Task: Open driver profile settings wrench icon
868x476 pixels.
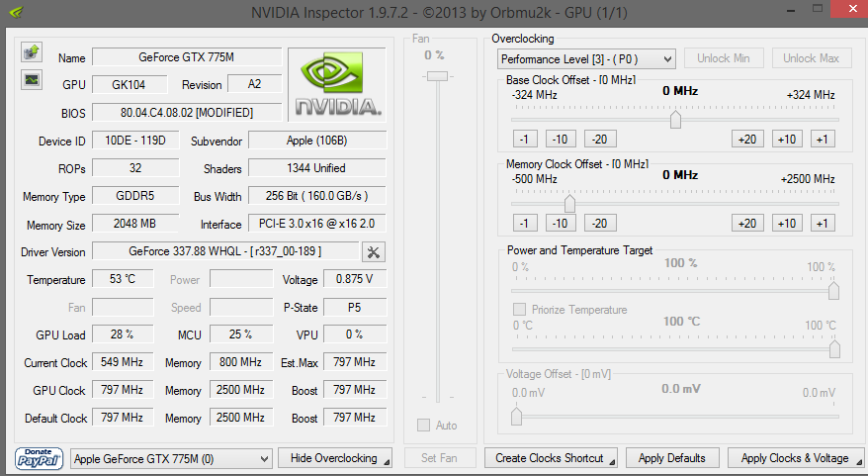Action: [x=373, y=252]
